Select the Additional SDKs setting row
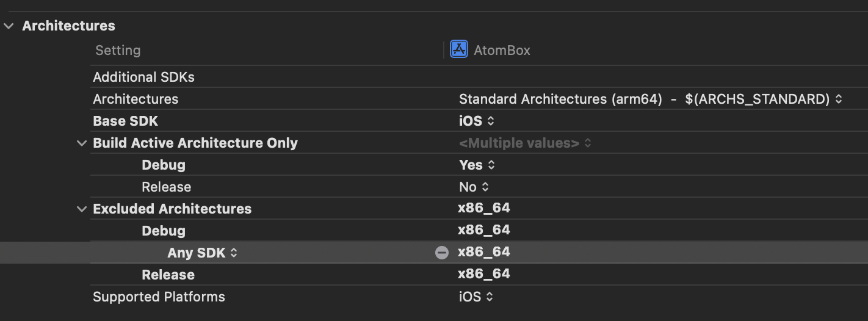The width and height of the screenshot is (868, 321). 143,77
